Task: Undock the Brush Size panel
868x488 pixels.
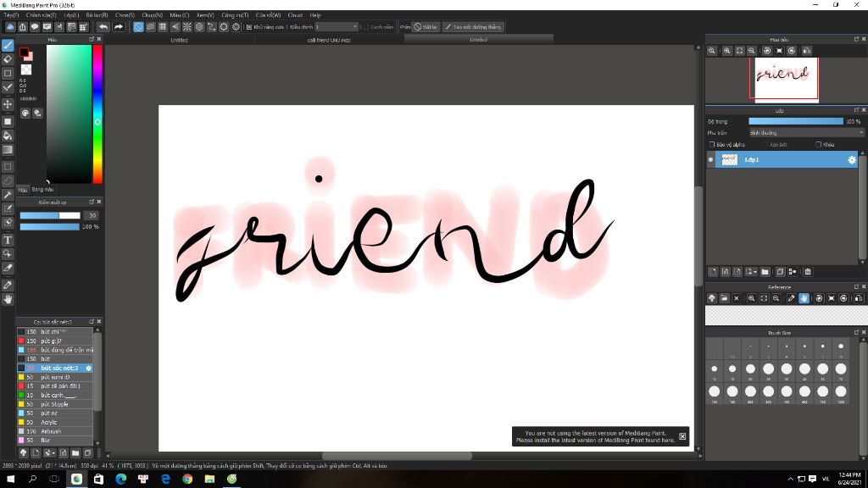Action: 856,332
